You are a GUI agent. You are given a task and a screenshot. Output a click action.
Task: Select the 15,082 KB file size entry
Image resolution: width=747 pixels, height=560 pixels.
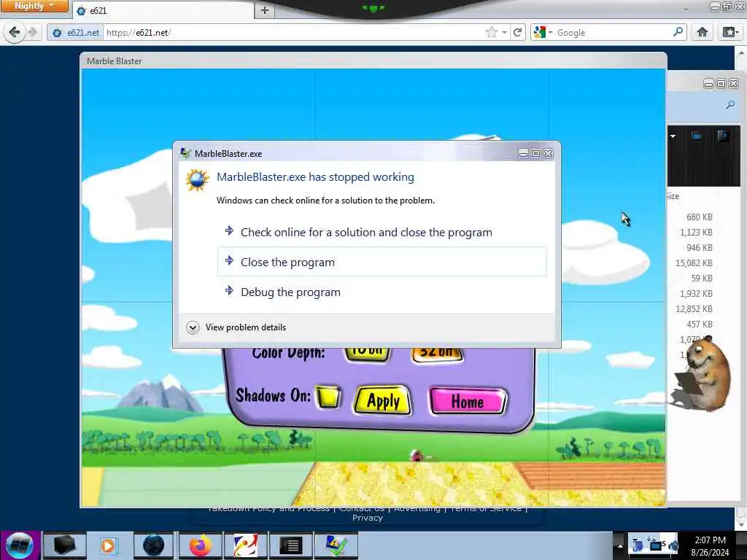click(x=694, y=262)
